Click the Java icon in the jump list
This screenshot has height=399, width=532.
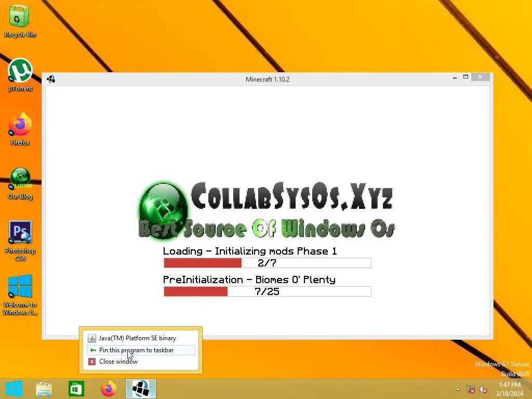92,338
